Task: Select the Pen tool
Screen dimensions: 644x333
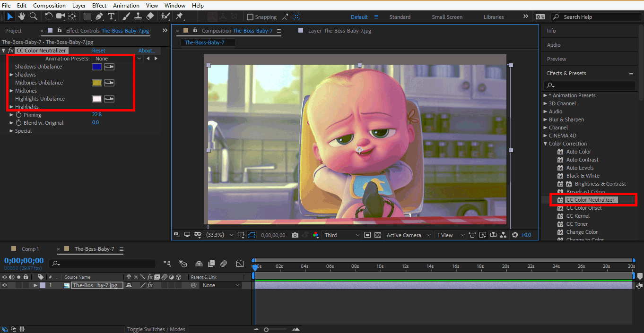Action: [x=99, y=17]
